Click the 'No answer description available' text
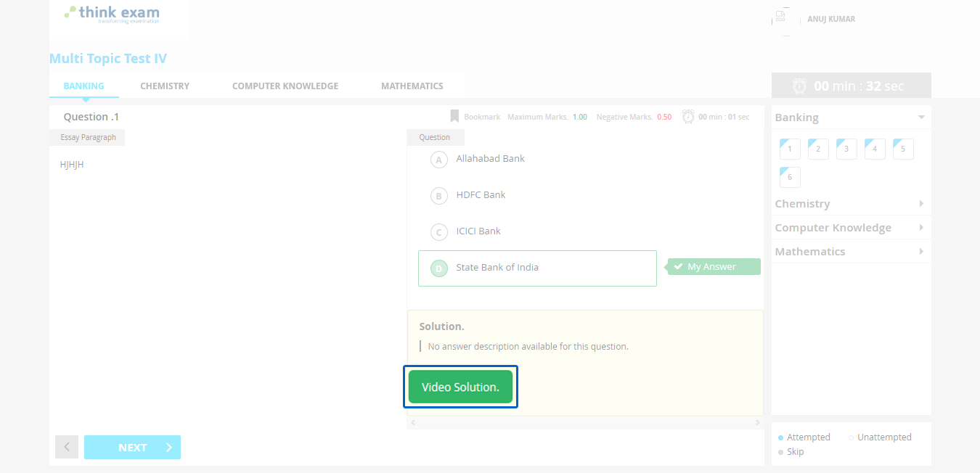Image resolution: width=980 pixels, height=473 pixels. 528,347
